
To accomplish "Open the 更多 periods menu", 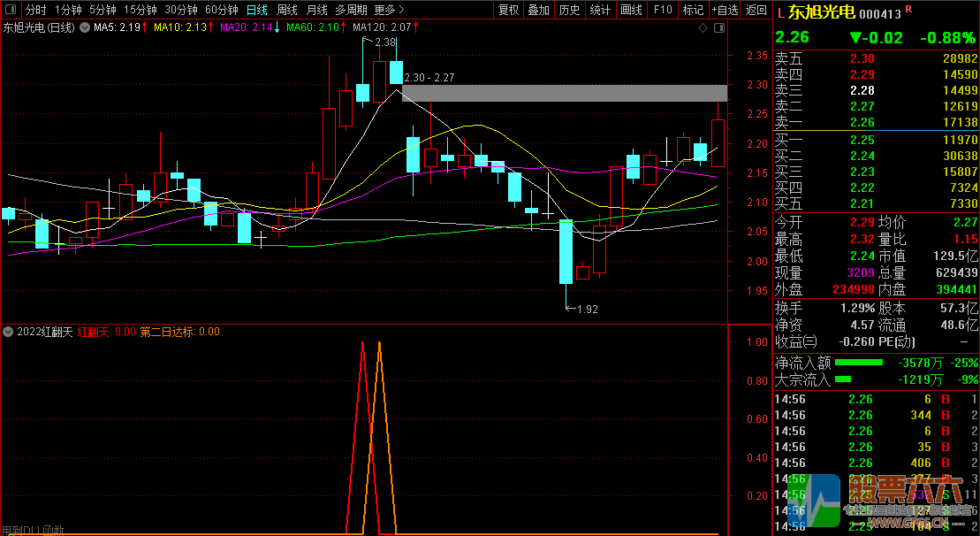I will 389,10.
